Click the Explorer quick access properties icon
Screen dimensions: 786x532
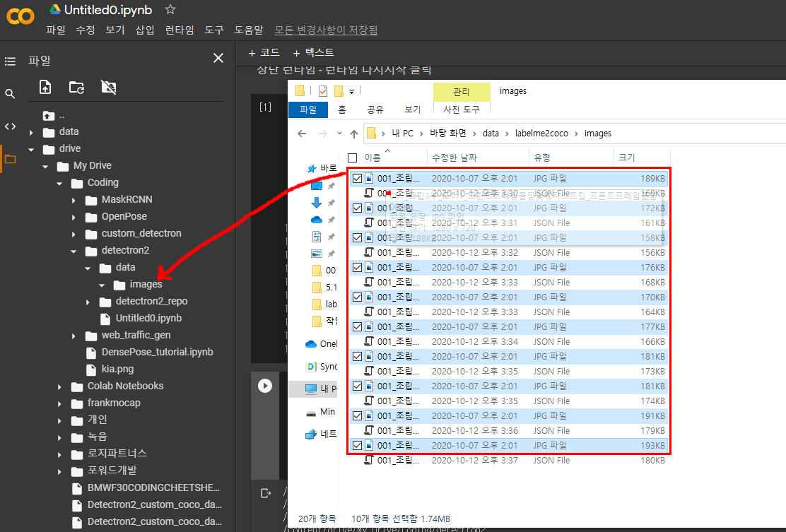323,91
